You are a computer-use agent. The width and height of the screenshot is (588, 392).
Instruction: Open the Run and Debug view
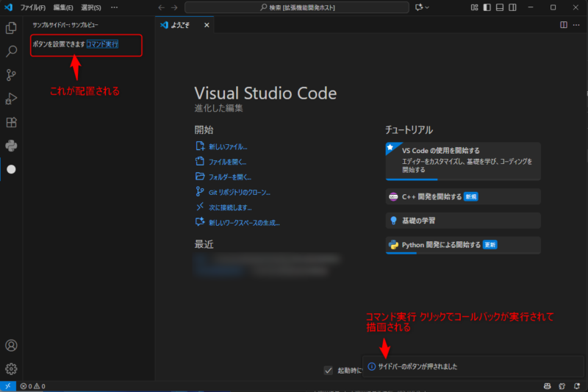pos(11,99)
